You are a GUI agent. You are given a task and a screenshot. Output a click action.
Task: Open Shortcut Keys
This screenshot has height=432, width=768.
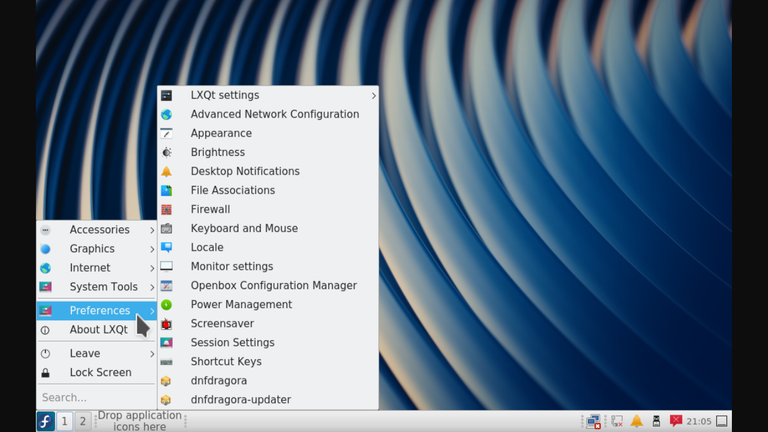[x=268, y=362]
